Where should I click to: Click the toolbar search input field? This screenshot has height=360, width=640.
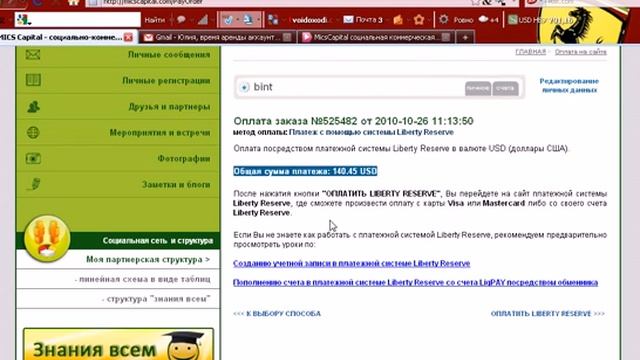pos(78,20)
